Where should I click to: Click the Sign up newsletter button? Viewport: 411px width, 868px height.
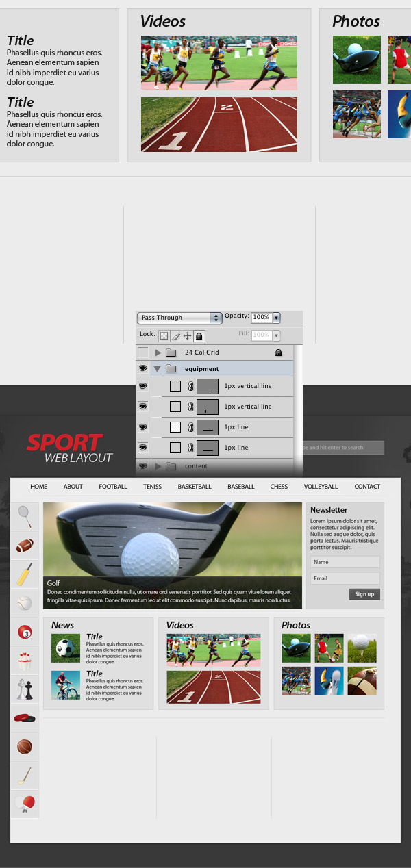(364, 594)
